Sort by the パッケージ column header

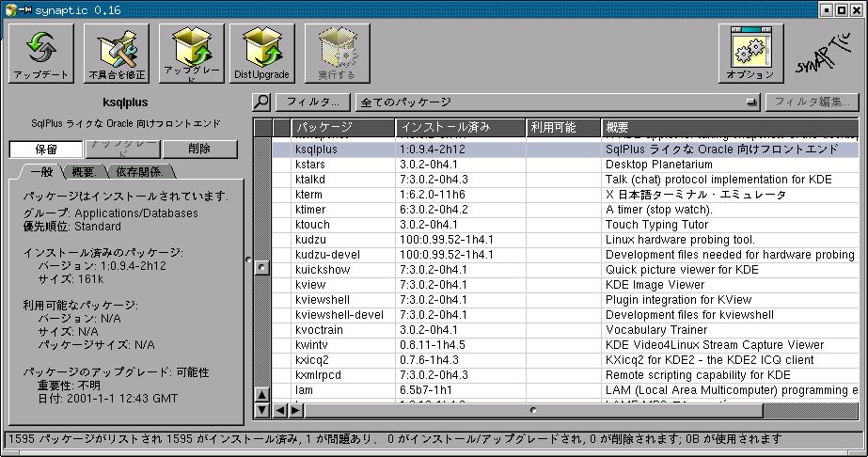tap(342, 127)
